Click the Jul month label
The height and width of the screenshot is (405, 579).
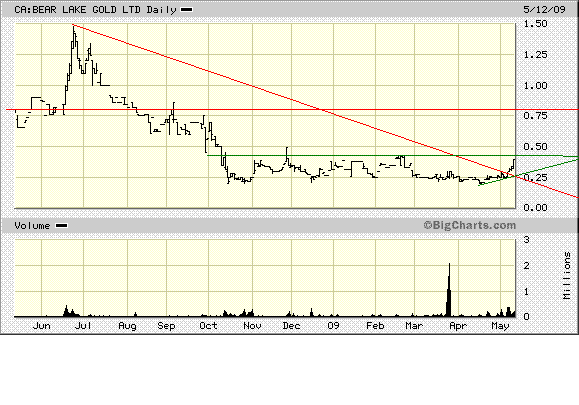(x=83, y=326)
